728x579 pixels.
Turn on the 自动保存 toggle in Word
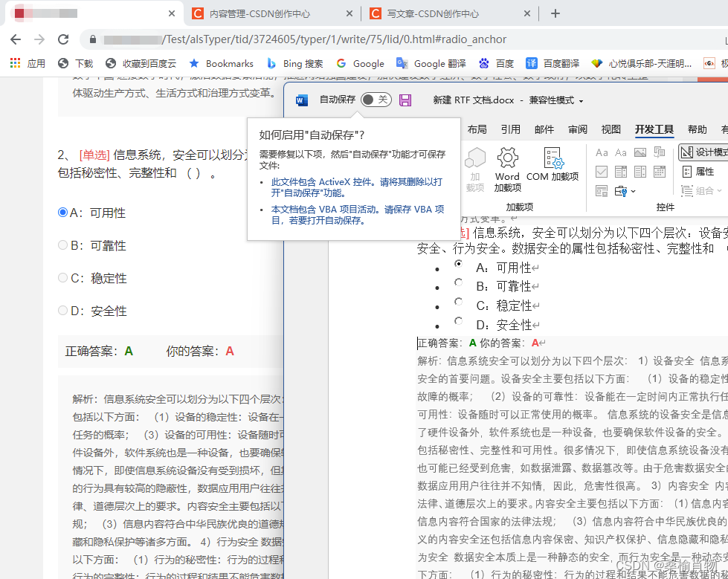coord(376,100)
